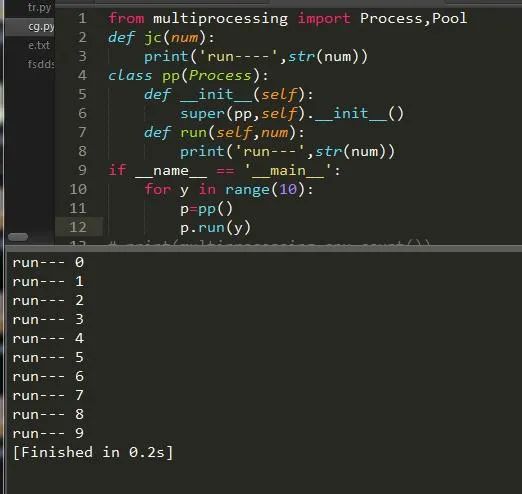
Task: Click output line run--- 0
Action: click(48, 262)
